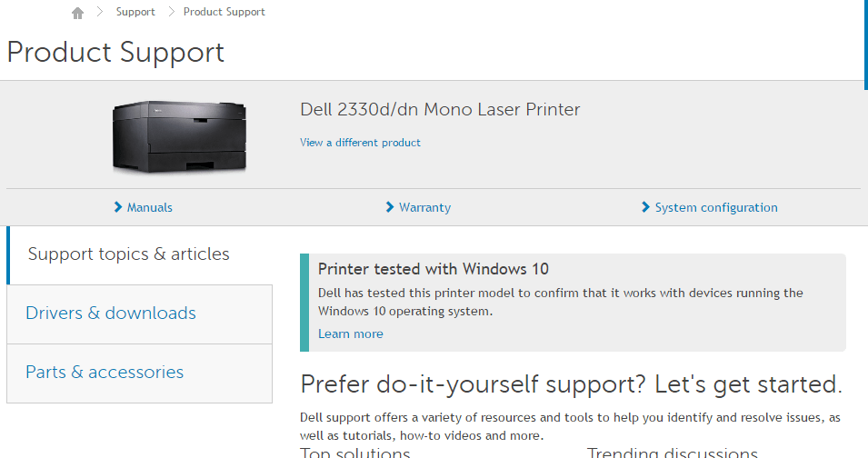Open the System configuration link

pos(716,207)
